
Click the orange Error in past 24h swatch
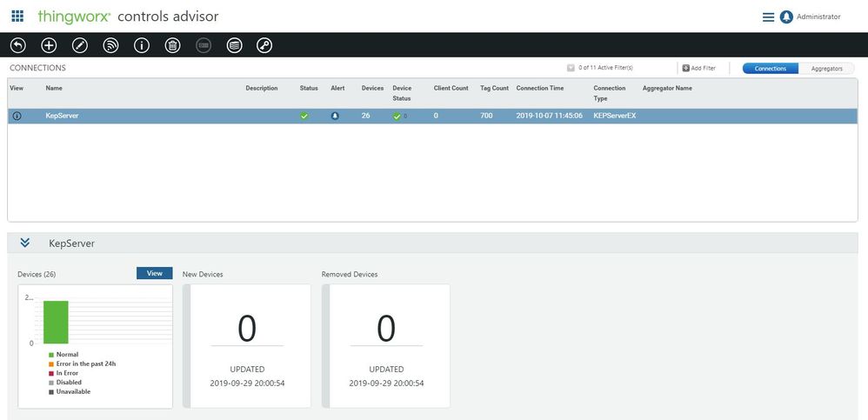(51, 364)
